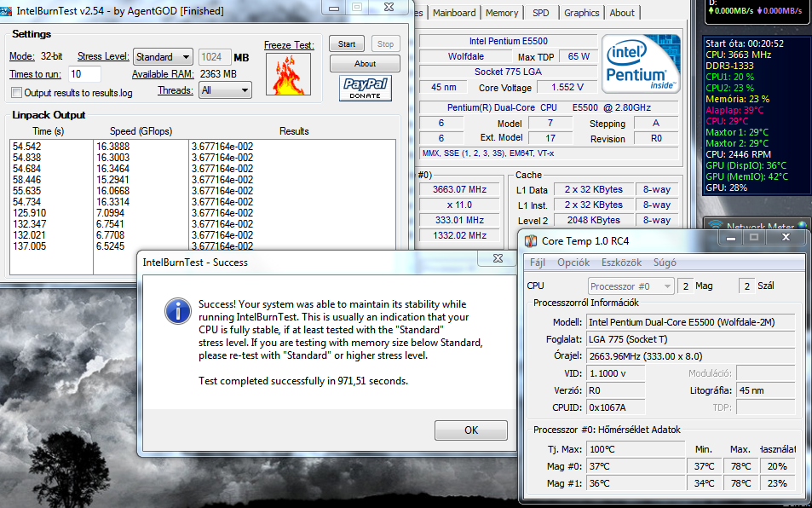Screen dimensions: 812x508
Task: Click the Mag #1 36°C temperature field
Action: pos(636,483)
